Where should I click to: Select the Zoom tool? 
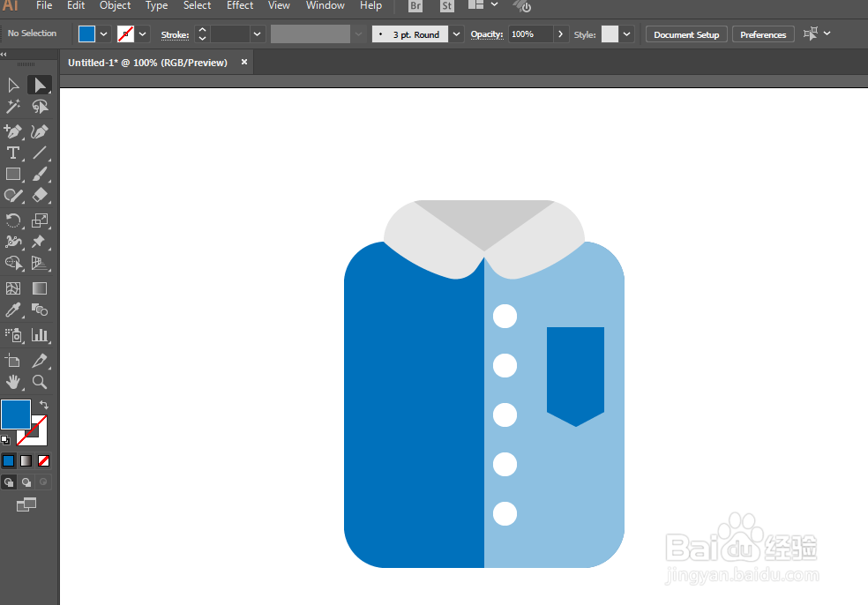[x=40, y=382]
